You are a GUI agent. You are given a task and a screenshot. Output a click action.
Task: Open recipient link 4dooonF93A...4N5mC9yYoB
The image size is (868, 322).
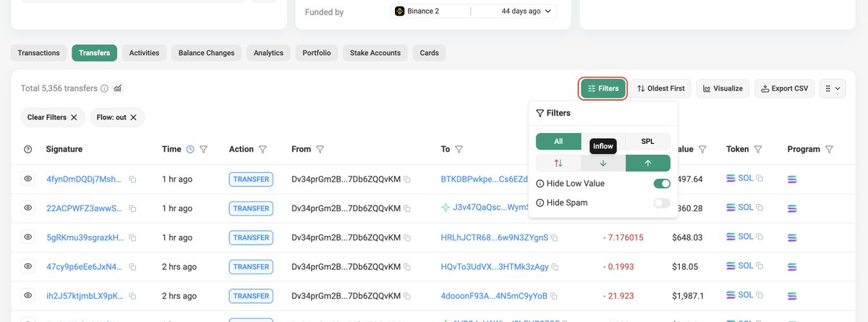[494, 296]
